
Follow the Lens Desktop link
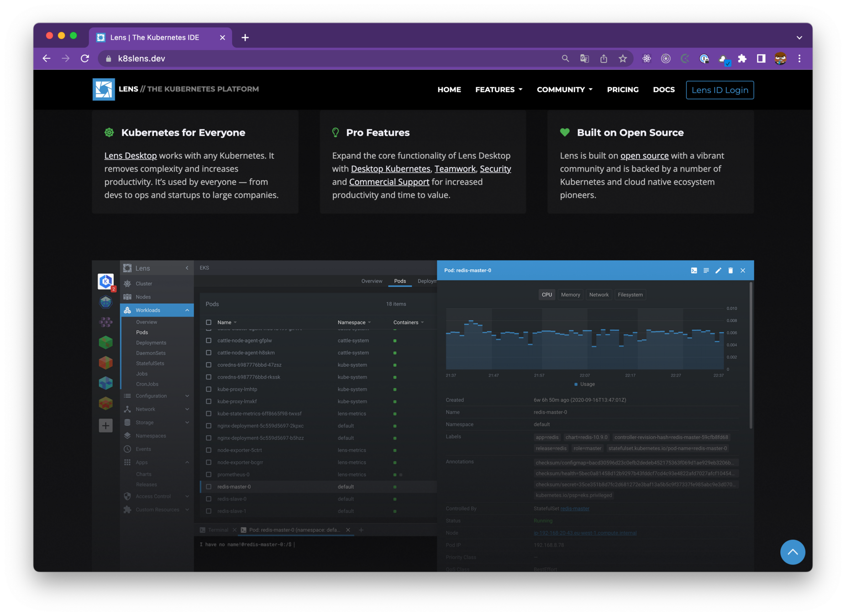click(x=131, y=156)
